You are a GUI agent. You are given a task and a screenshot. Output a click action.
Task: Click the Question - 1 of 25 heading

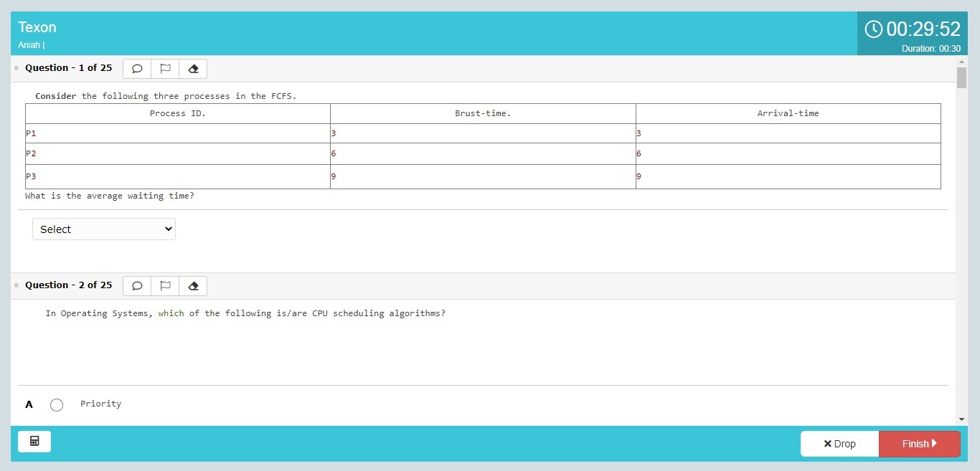click(68, 68)
